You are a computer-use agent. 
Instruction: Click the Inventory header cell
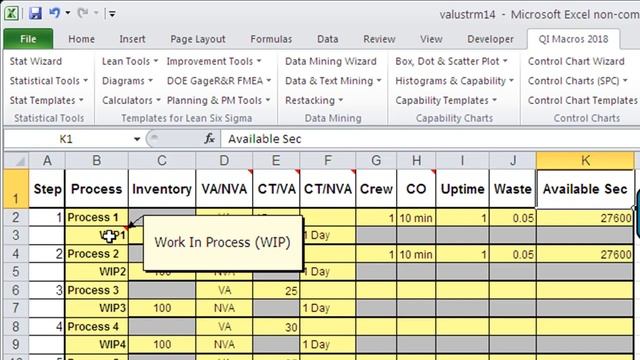[162, 189]
